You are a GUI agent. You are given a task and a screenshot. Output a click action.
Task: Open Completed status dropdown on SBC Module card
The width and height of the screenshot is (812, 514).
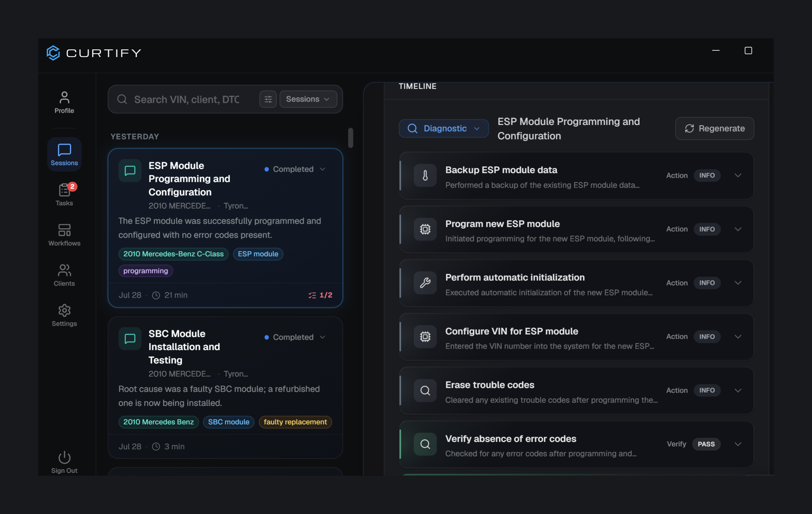pyautogui.click(x=295, y=337)
